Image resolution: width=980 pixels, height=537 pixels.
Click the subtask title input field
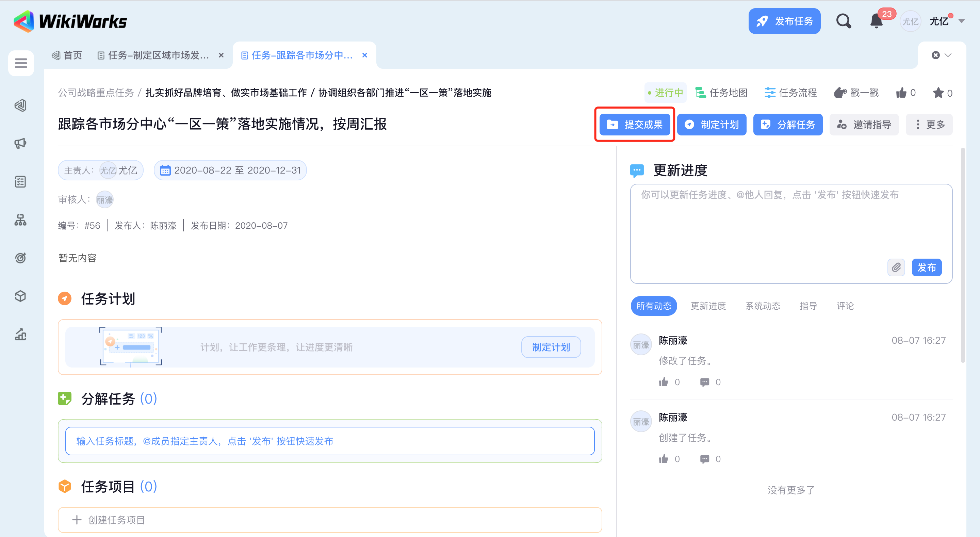(329, 441)
